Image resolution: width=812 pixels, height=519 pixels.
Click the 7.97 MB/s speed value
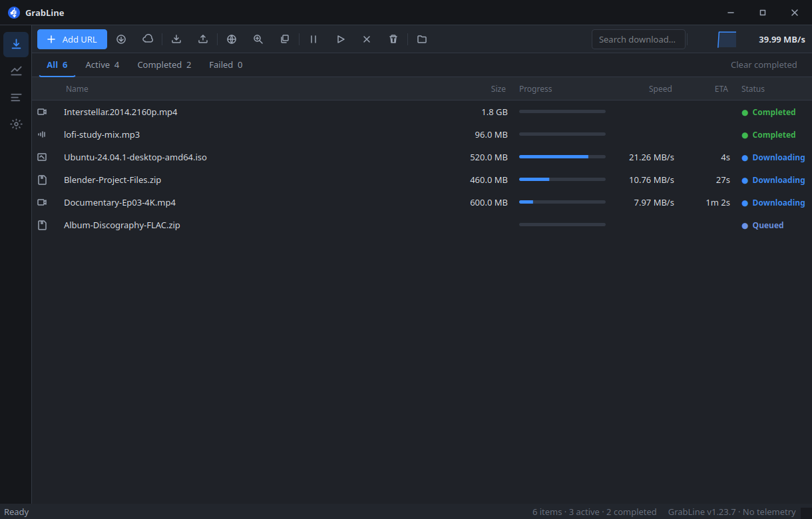point(654,203)
